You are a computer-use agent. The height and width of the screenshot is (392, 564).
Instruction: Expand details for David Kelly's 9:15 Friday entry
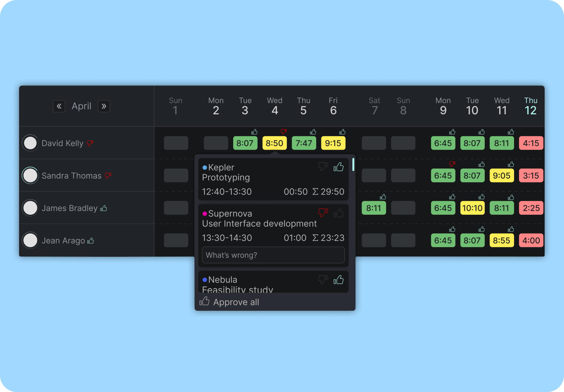(x=333, y=143)
